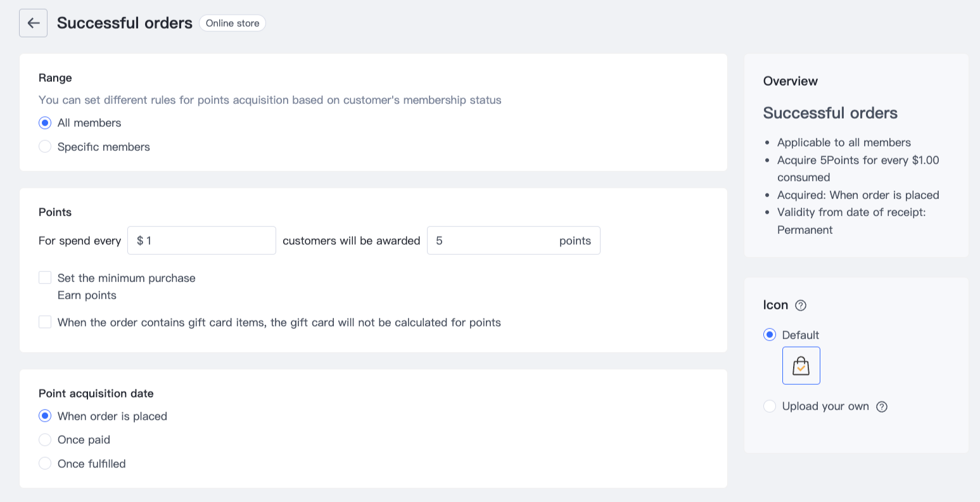Toggle gift card exclusion checkbox
This screenshot has height=502, width=980.
[45, 322]
